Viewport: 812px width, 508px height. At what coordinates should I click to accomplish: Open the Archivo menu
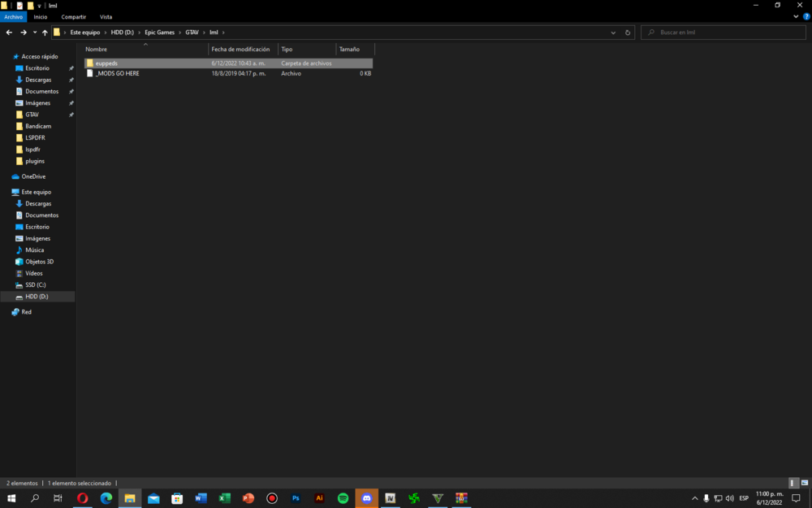(x=13, y=16)
